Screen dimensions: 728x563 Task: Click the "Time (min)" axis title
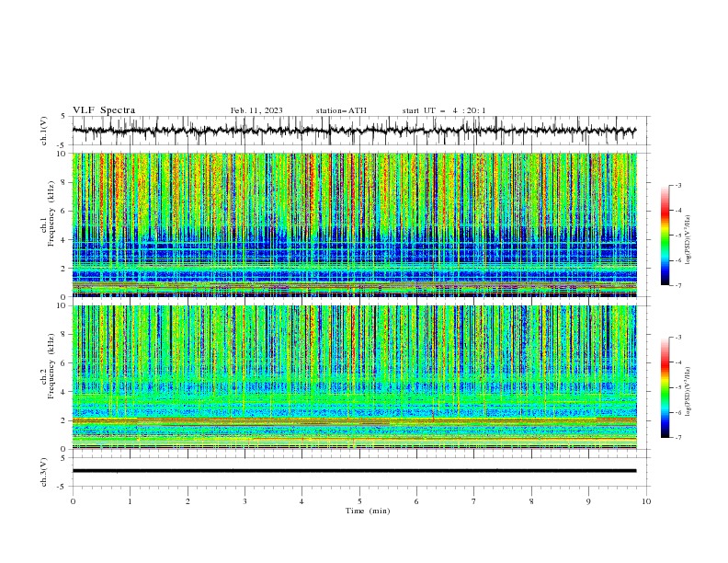368,511
